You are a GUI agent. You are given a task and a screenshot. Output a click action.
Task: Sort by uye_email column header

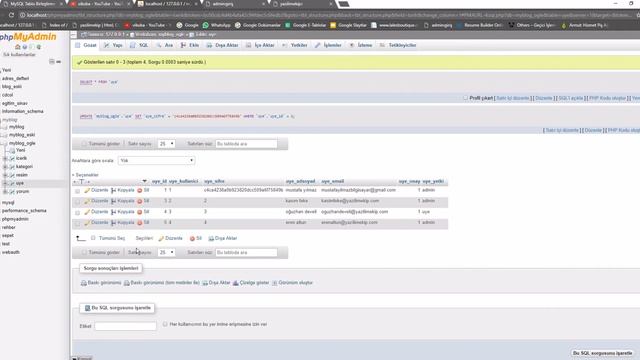point(332,181)
